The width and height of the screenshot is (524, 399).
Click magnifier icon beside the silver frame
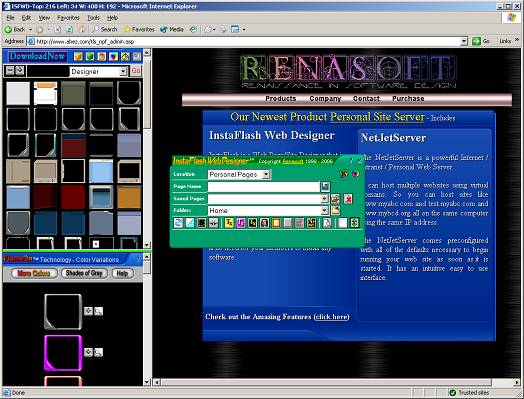tap(98, 311)
